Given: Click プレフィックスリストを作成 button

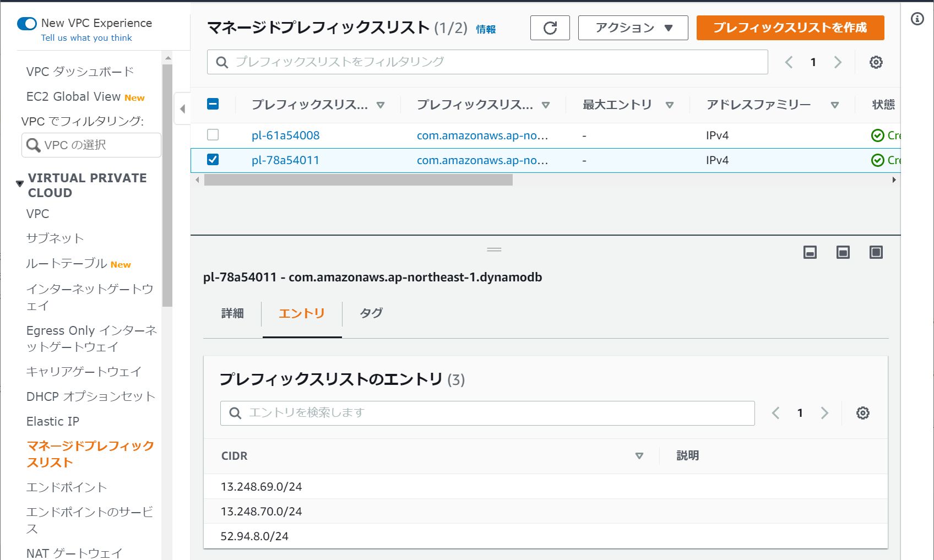Looking at the screenshot, I should point(790,28).
